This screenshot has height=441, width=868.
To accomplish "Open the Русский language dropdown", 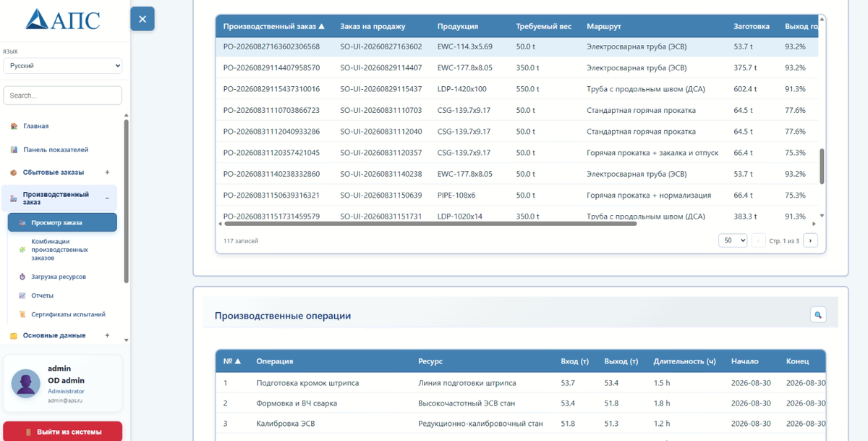I will click(x=63, y=65).
